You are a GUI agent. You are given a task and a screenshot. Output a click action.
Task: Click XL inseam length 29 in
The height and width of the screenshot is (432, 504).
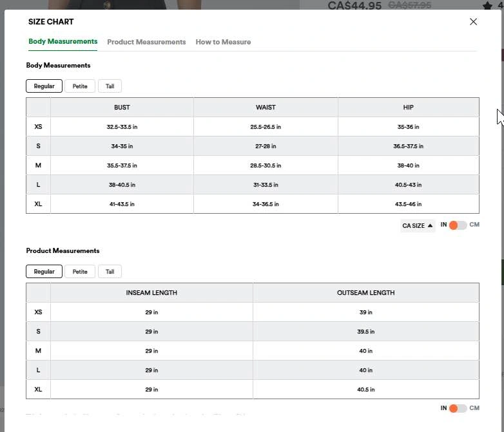pos(151,390)
